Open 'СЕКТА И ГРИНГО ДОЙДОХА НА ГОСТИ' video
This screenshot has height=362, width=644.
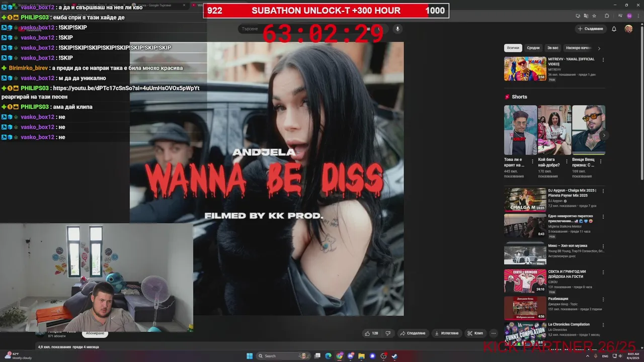point(525,281)
